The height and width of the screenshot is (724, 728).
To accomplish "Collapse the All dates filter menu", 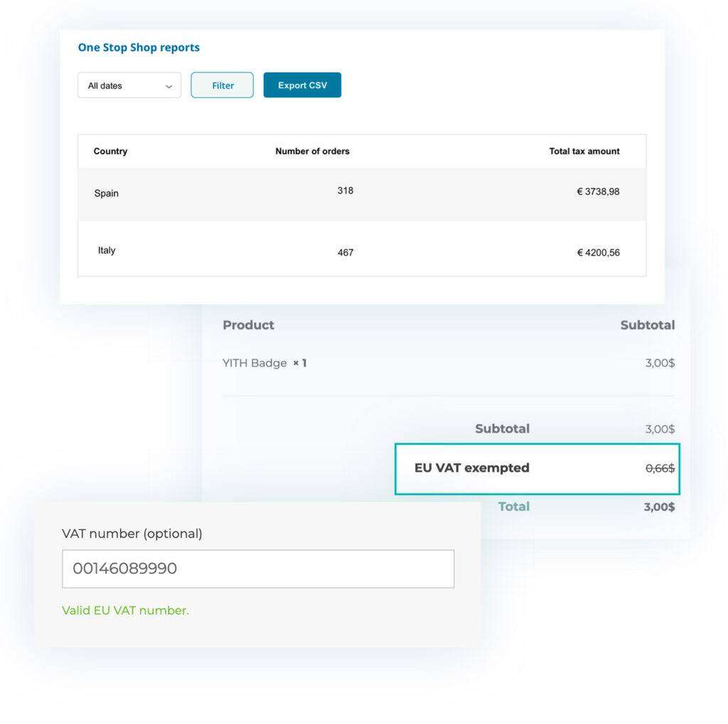I will coord(128,85).
